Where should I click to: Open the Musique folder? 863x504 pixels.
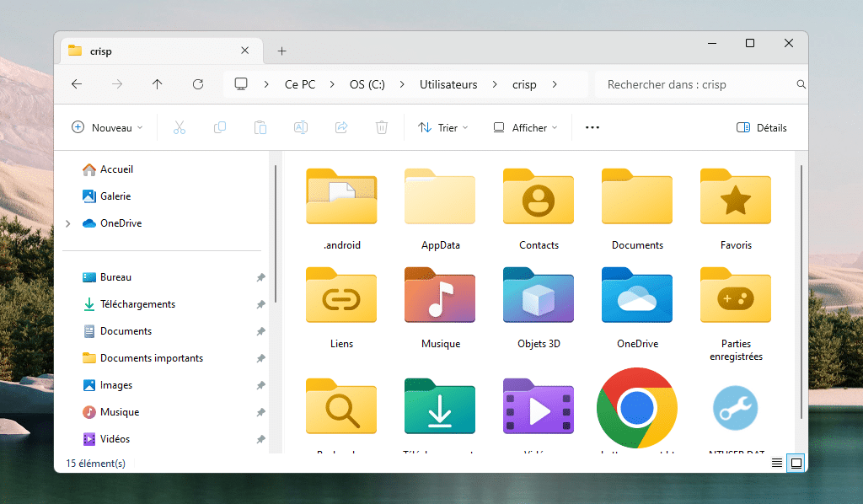[439, 302]
